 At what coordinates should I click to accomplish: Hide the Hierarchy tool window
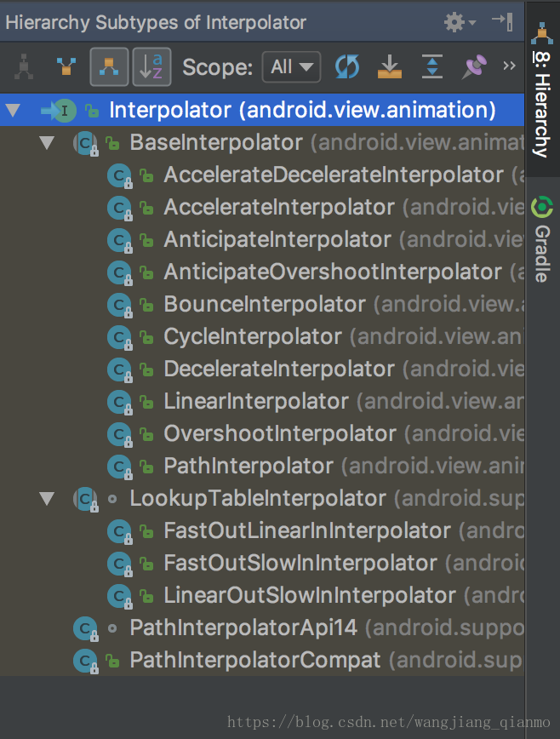click(502, 21)
